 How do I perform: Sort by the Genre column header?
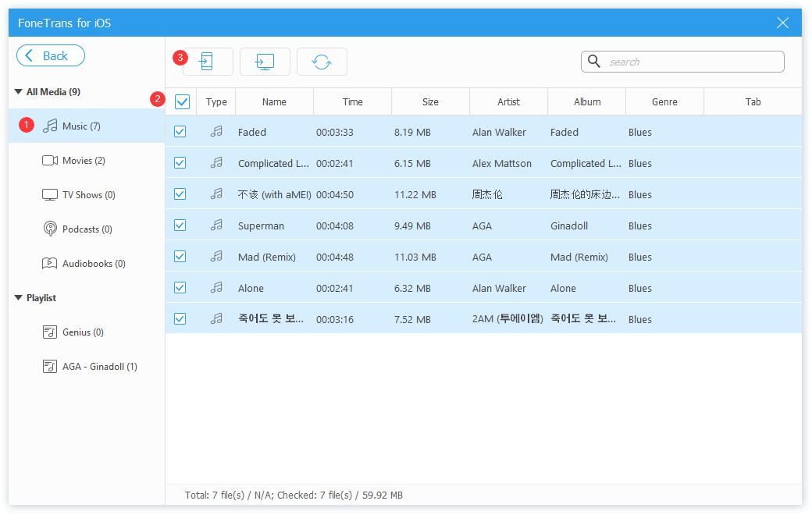pos(664,102)
